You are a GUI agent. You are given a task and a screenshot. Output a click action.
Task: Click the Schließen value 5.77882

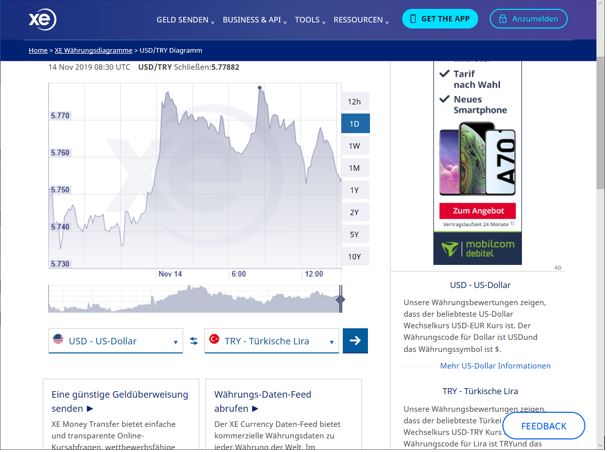tap(225, 67)
